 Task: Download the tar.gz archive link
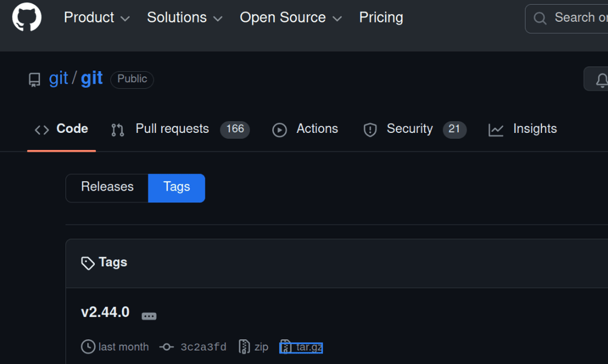[309, 347]
